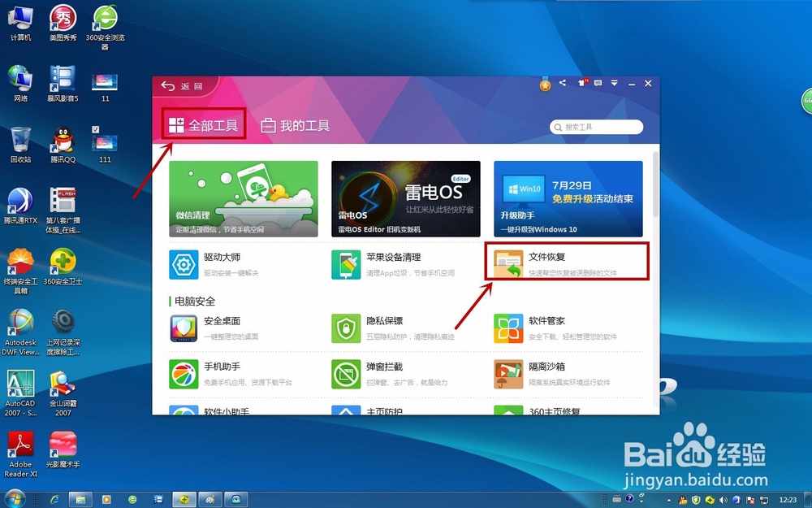Select the 终端安全工具箱 desktop icon
The height and width of the screenshot is (508, 812).
click(20, 271)
